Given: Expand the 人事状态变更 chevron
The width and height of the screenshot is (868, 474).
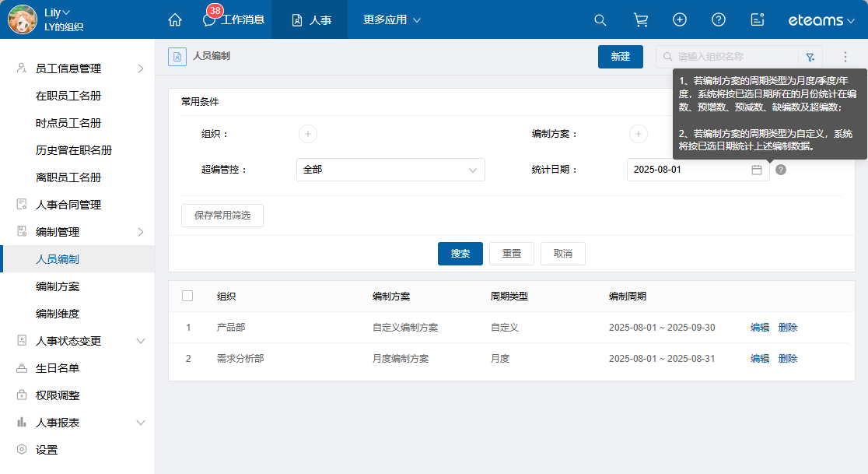Looking at the screenshot, I should [141, 341].
